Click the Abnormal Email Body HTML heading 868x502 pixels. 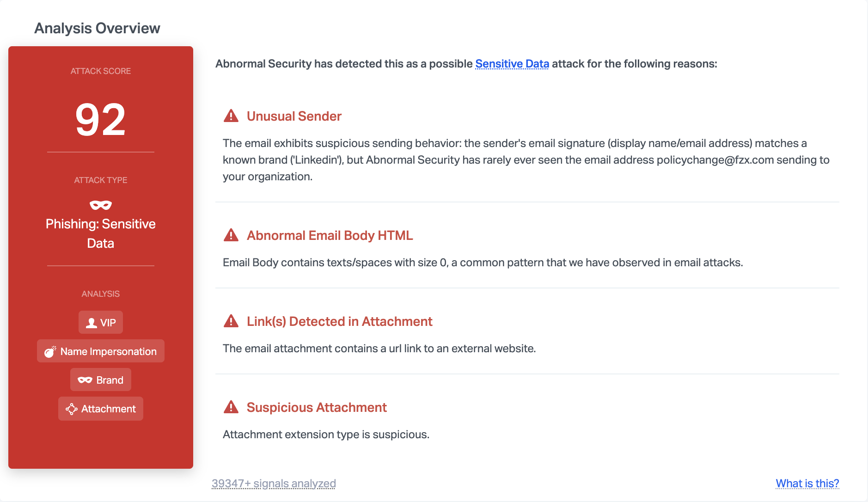[330, 235]
